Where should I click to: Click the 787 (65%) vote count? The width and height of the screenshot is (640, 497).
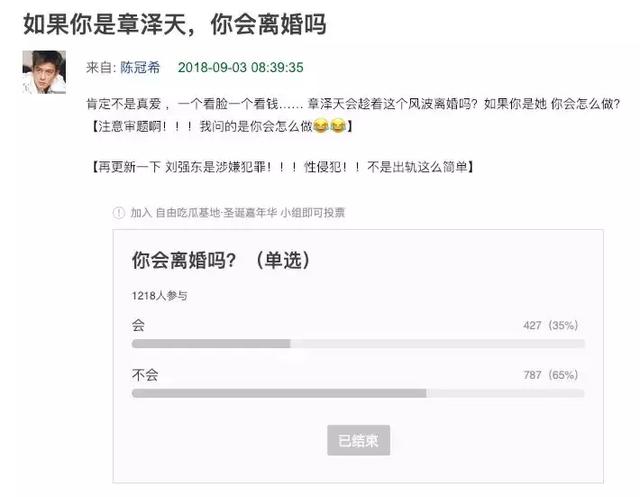tap(550, 376)
